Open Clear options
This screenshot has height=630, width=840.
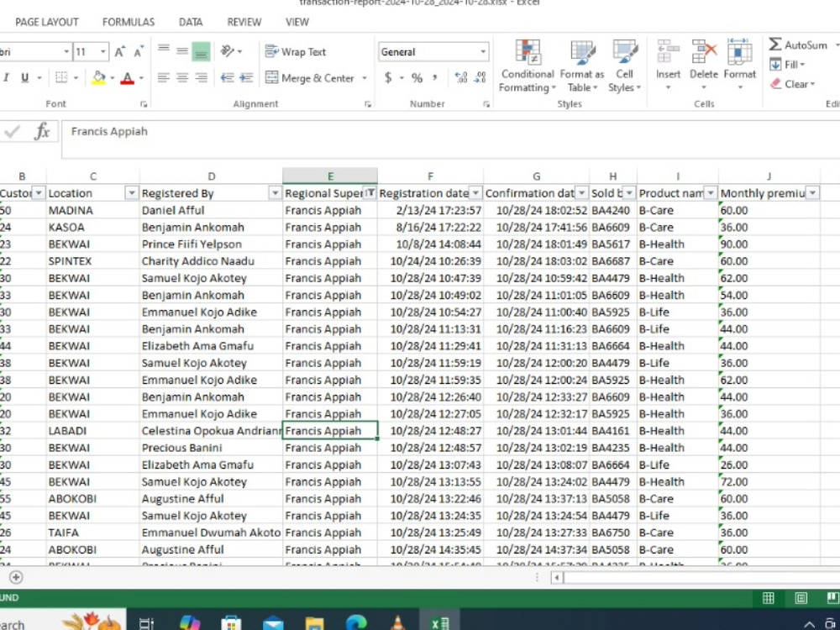point(793,84)
